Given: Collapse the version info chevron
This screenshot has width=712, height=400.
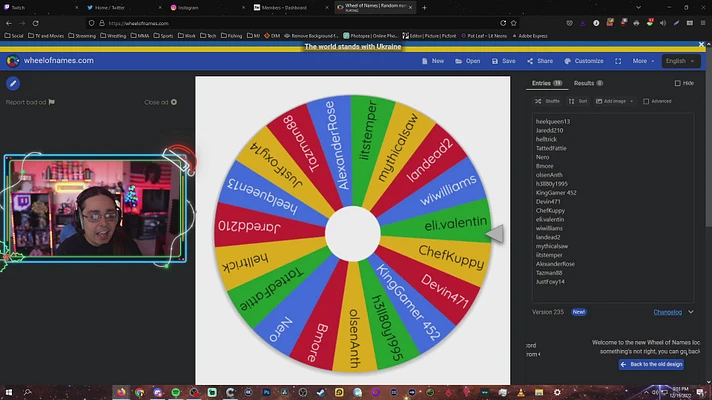Looking at the screenshot, I should (691, 312).
